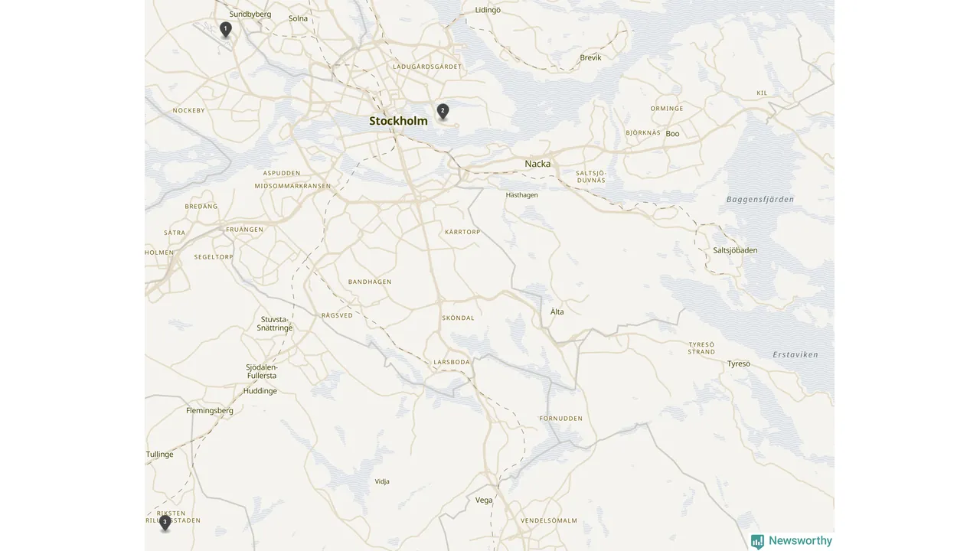
Task: Click the Brevik label on Lidingö
Action: click(591, 57)
